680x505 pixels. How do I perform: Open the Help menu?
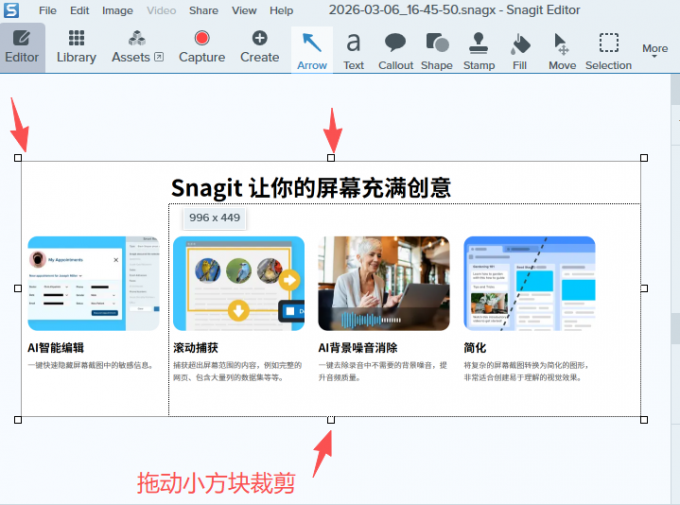click(281, 10)
